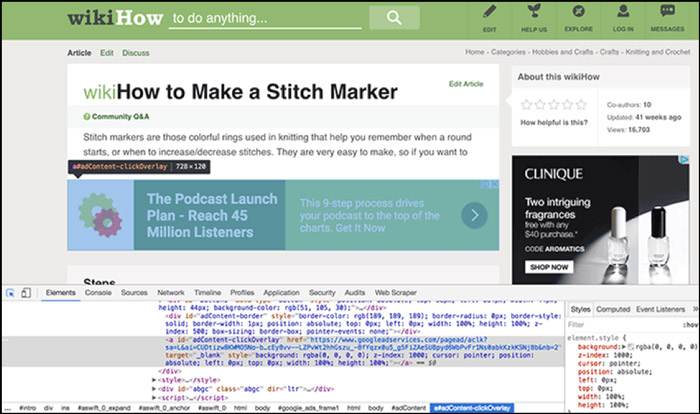The width and height of the screenshot is (700, 414).
Task: Open the Edit pencil icon in header
Action: [490, 12]
